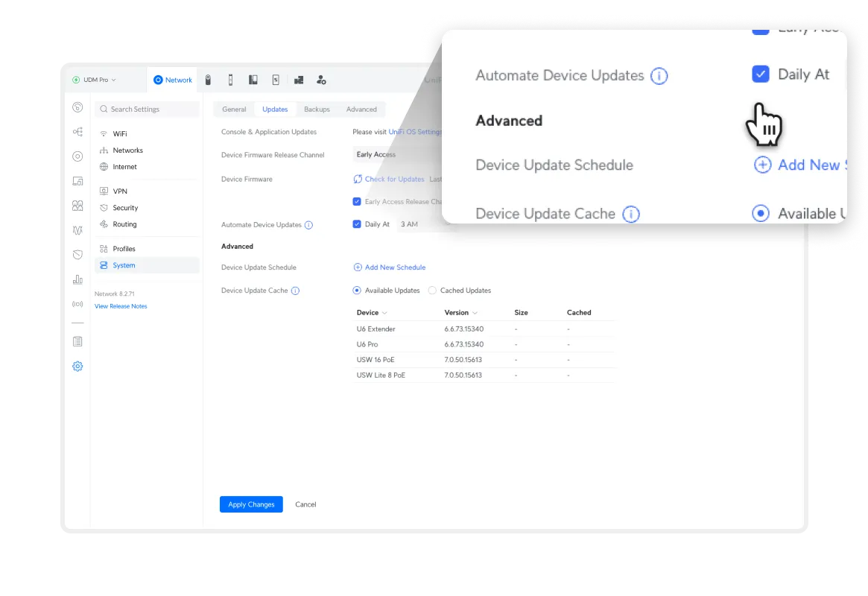Screen dimensions: 868x596
Task: Click Add New link in magnified callout
Action: tap(800, 165)
